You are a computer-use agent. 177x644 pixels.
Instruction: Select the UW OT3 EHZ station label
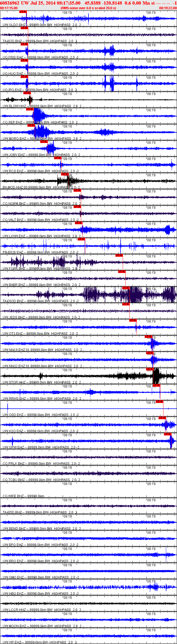pyautogui.click(x=13, y=334)
